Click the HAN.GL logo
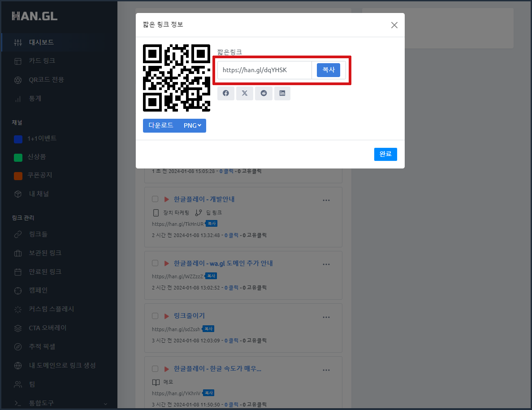This screenshot has width=532, height=410. coord(35,16)
